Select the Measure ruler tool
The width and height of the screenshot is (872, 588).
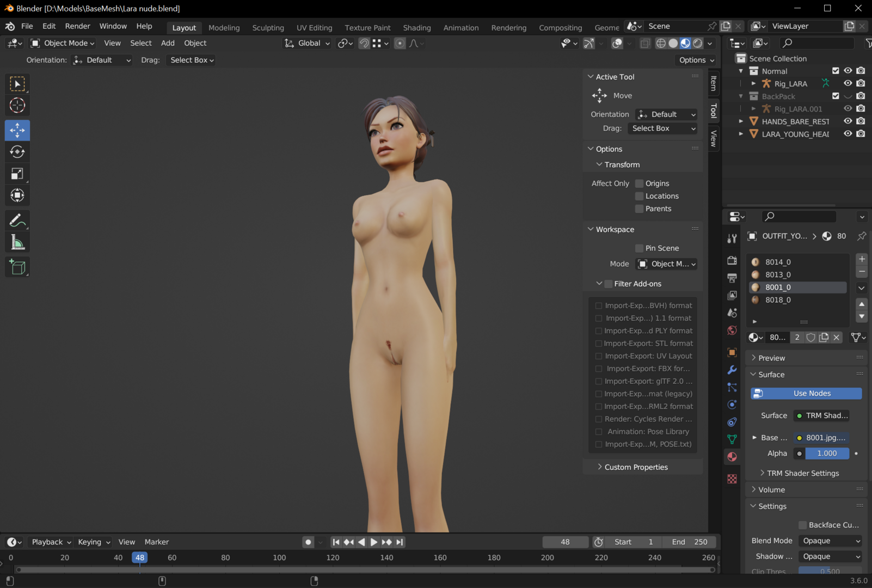(17, 243)
